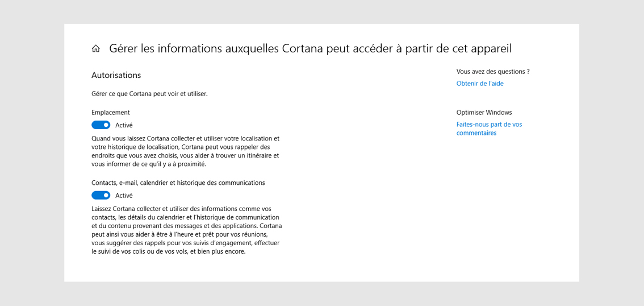Click the location description paragraph under Emplacement
The width and height of the screenshot is (644, 306).
[186, 151]
